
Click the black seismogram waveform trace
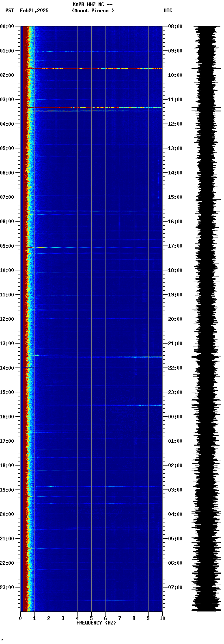(x=207, y=319)
